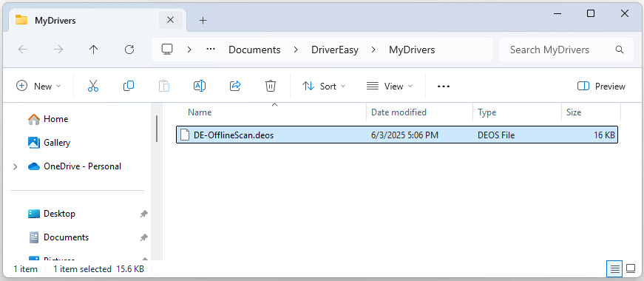
Task: Refresh the MyDrivers folder view
Action: pyautogui.click(x=129, y=50)
